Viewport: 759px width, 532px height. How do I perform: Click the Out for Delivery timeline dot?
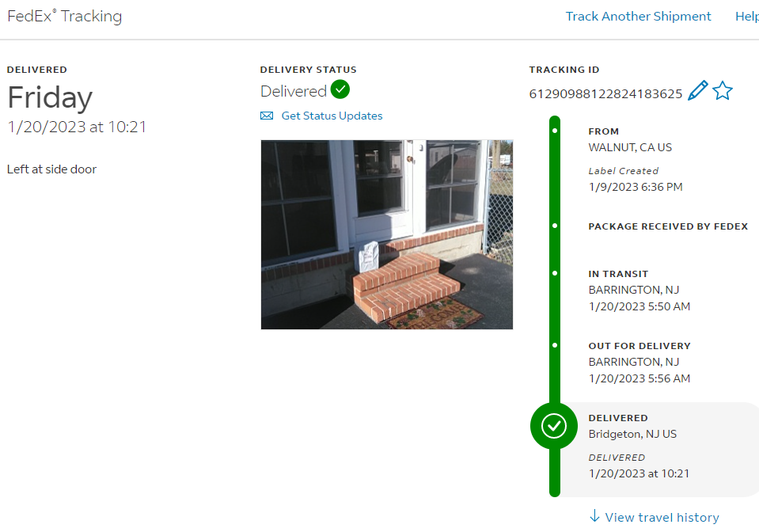(x=555, y=345)
